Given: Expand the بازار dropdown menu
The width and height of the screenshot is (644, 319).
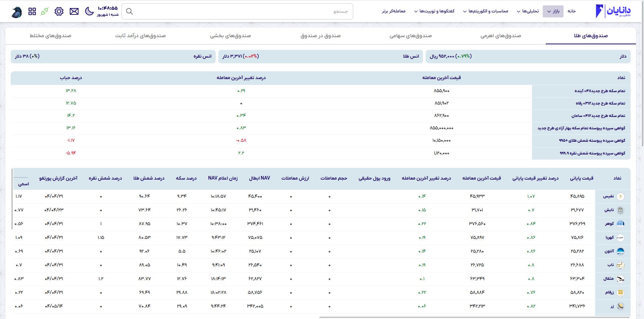Looking at the screenshot, I should [553, 11].
